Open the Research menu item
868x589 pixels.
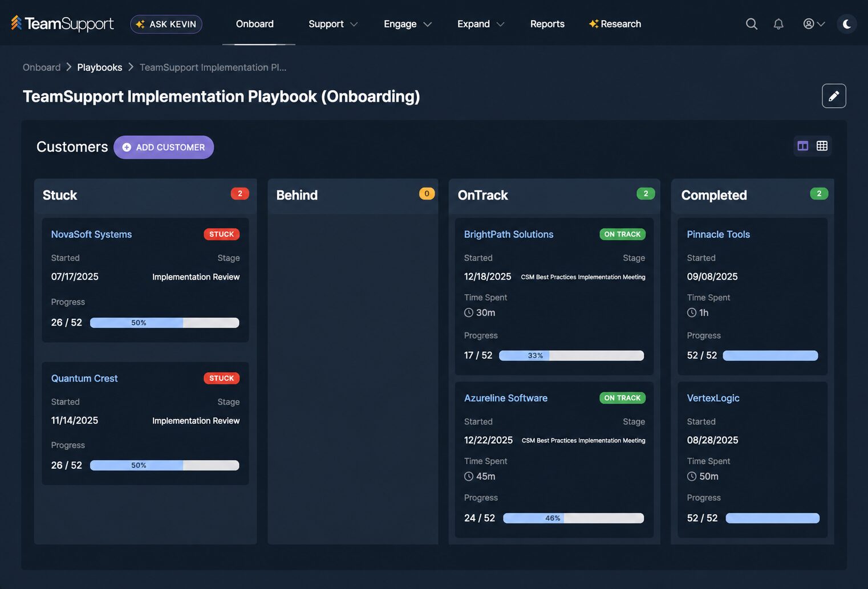pos(615,24)
